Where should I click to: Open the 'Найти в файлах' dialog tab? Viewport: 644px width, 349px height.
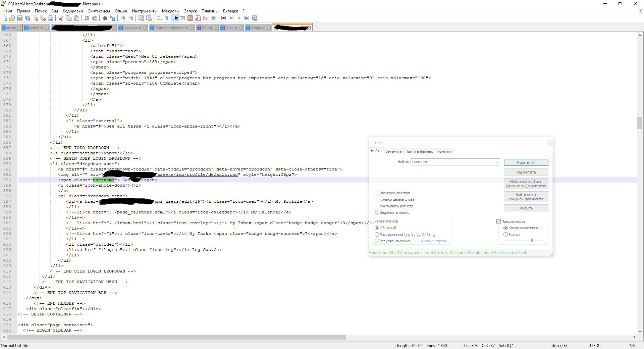pos(419,151)
